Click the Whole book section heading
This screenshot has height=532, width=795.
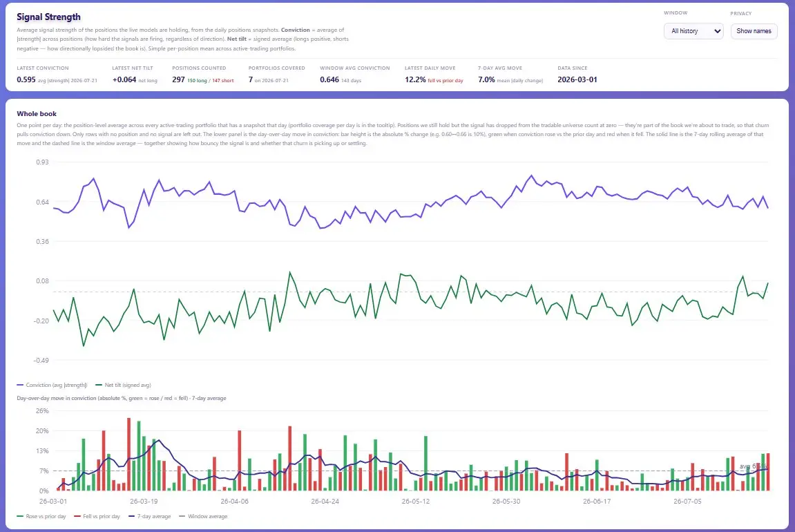[37, 113]
